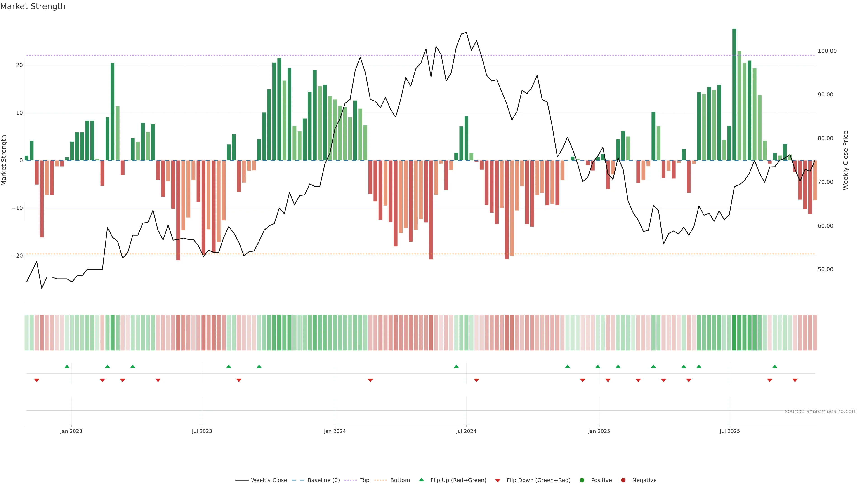Viewport: 868px width, 488px height.
Task: Click the rightmost red flip-down triangle marker
Action: (795, 380)
